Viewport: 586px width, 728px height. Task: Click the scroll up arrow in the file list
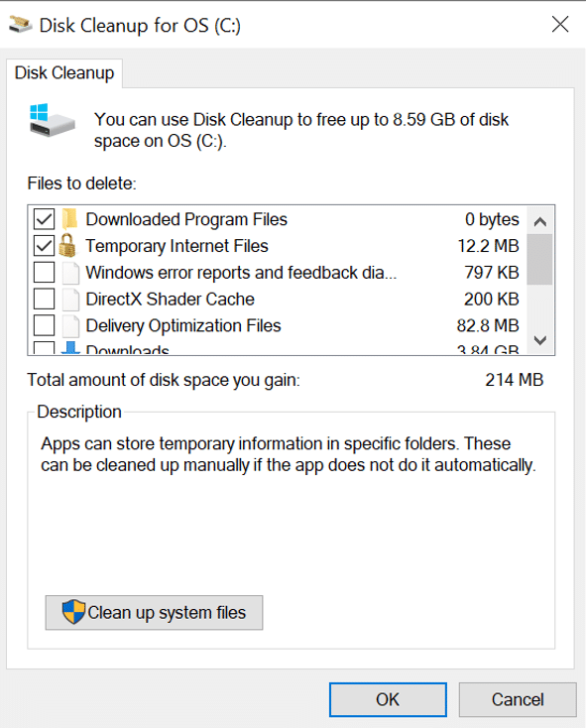point(539,222)
